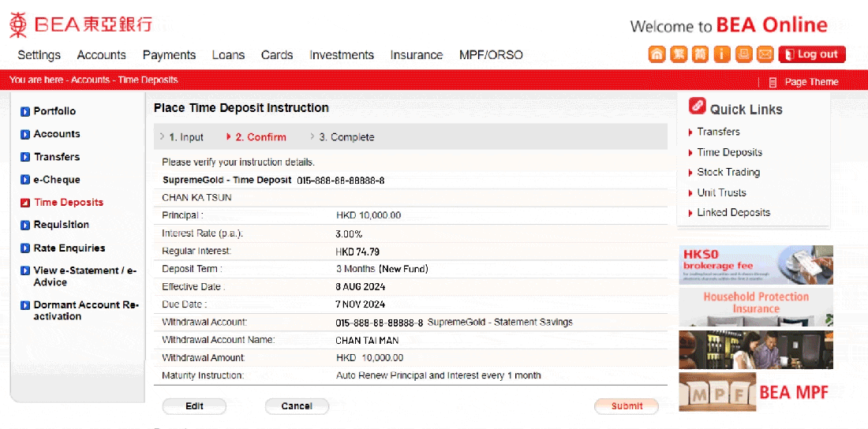Edit the time deposit instruction
Viewport: 868px width, 429px height.
tap(194, 406)
